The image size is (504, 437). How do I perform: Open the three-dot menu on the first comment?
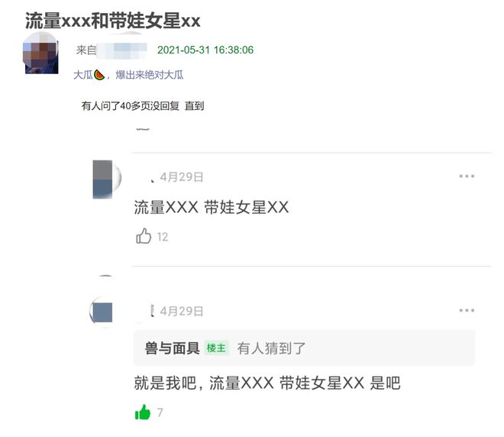point(467,176)
